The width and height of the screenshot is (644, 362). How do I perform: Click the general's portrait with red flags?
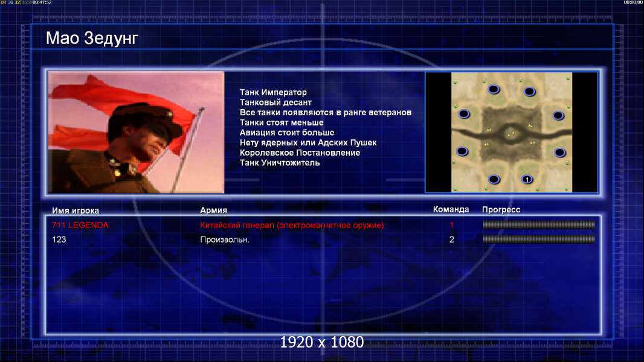[137, 132]
